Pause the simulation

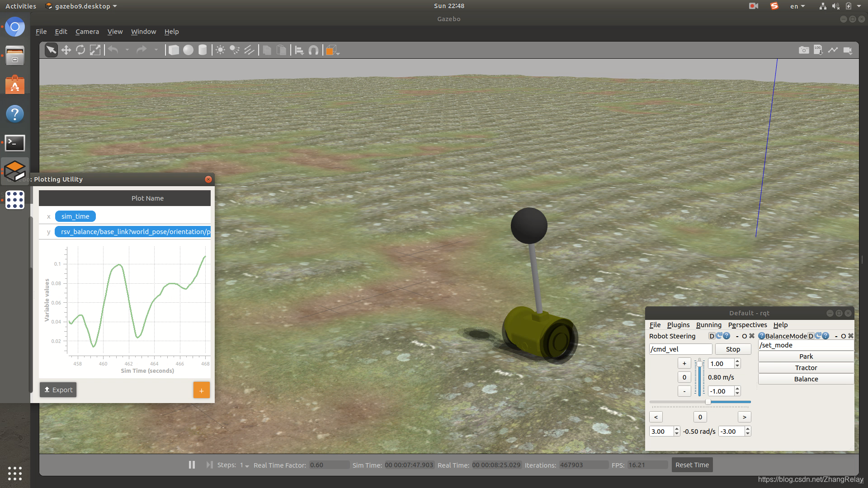tap(192, 465)
